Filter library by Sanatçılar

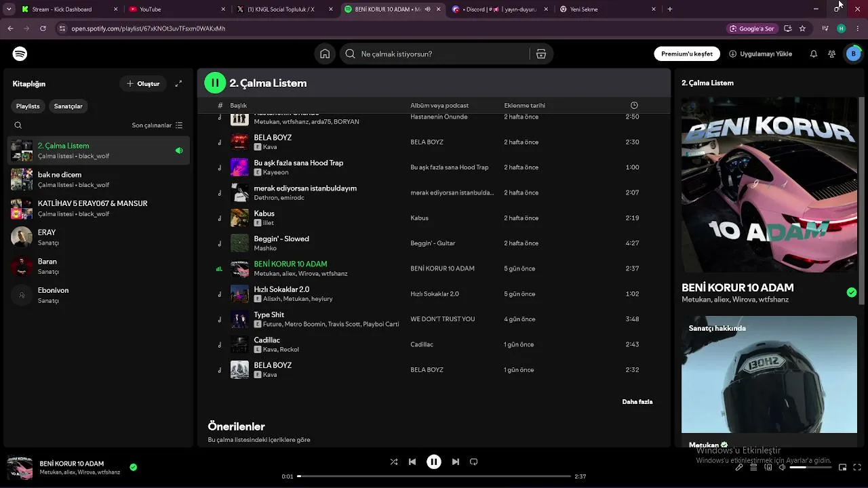pyautogui.click(x=68, y=106)
